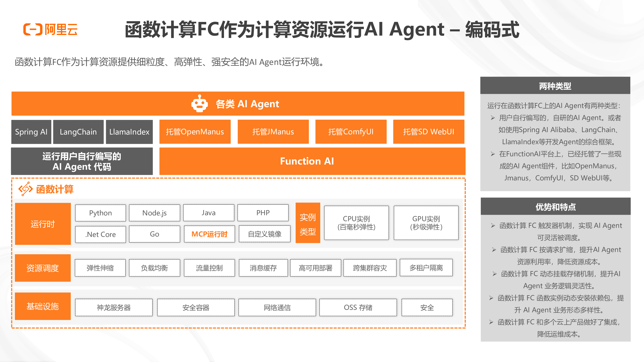
Task: Click the 函数计算 code-bracket icon
Action: pyautogui.click(x=26, y=189)
